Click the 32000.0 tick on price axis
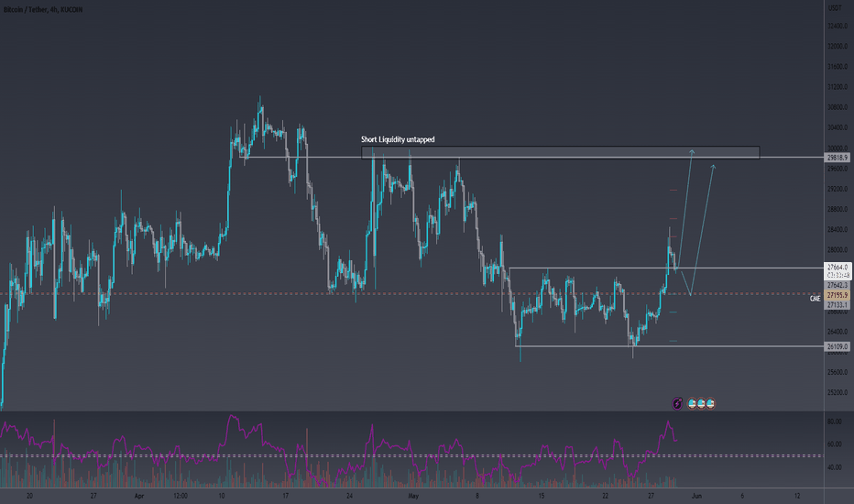Screen dimensions: 854x504 (838, 47)
